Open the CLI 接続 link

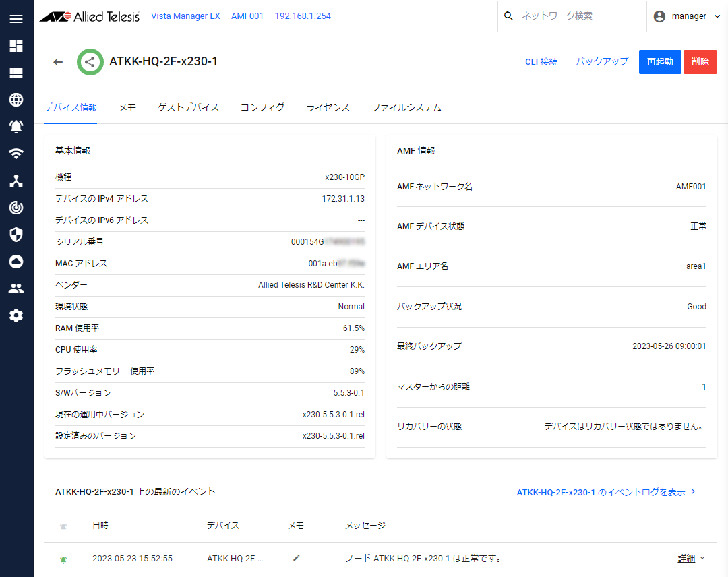point(541,61)
